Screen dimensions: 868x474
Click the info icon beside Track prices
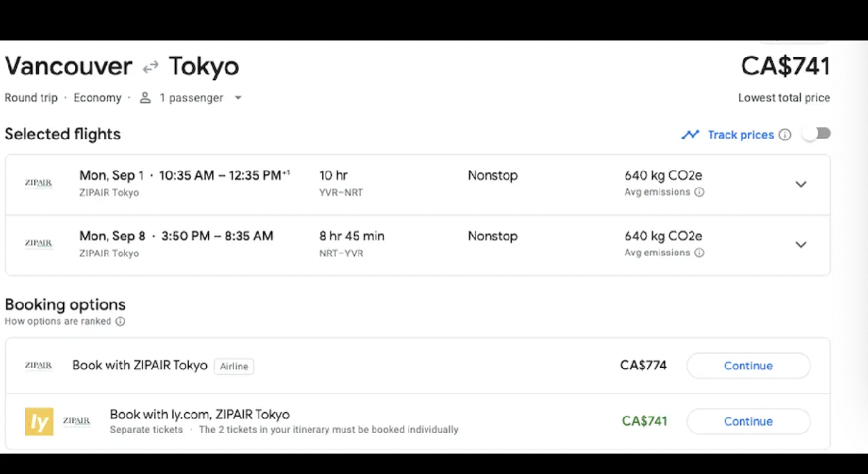(785, 135)
